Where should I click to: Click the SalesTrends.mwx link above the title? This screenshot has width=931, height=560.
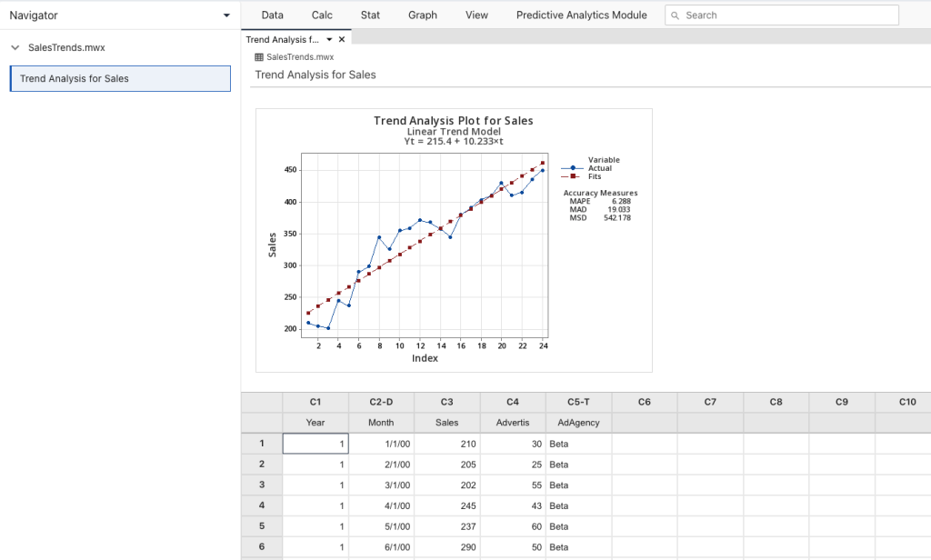(x=300, y=57)
